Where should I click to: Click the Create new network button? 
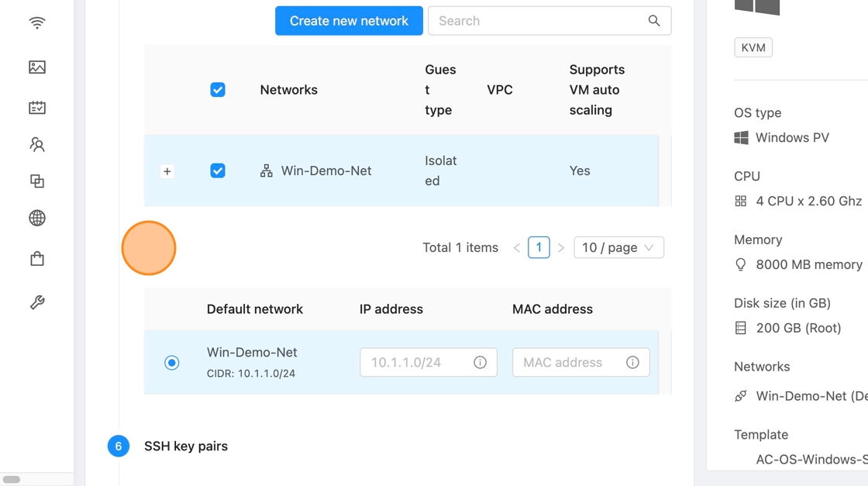tap(349, 21)
